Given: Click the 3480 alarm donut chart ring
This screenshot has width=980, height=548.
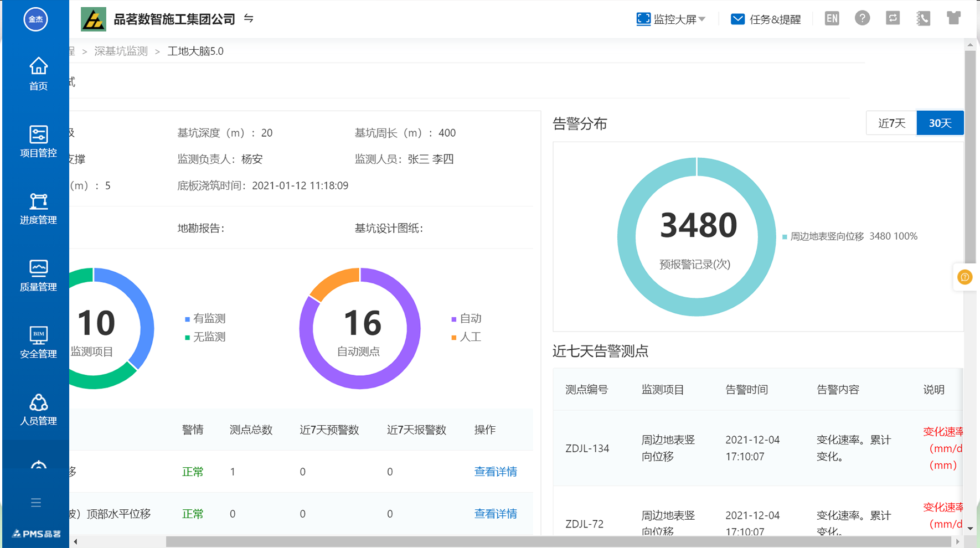Looking at the screenshot, I should [697, 307].
